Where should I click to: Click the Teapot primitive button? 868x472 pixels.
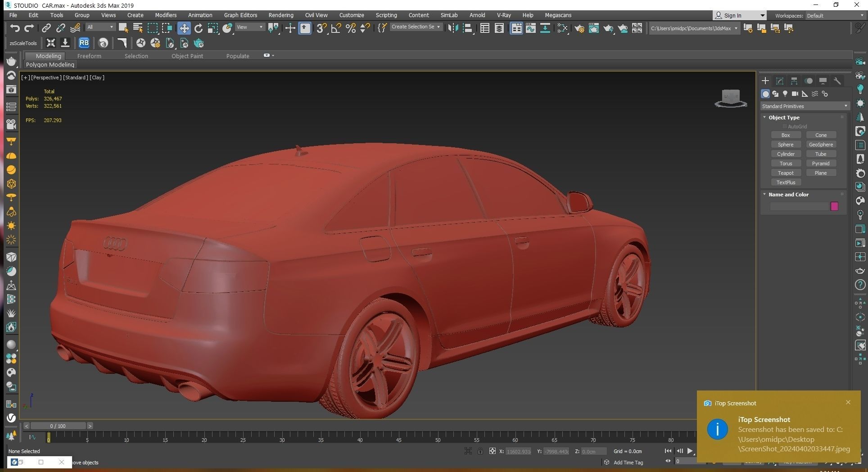tap(786, 173)
